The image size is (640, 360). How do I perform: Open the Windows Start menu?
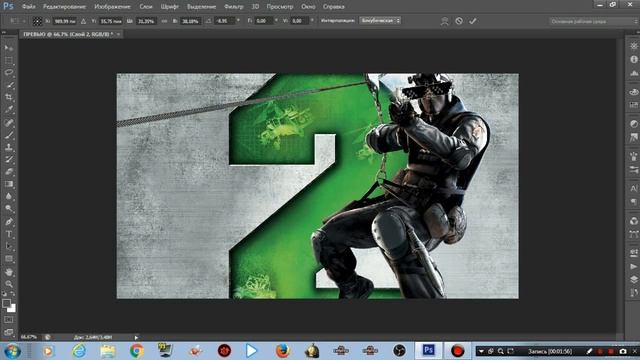point(12,351)
